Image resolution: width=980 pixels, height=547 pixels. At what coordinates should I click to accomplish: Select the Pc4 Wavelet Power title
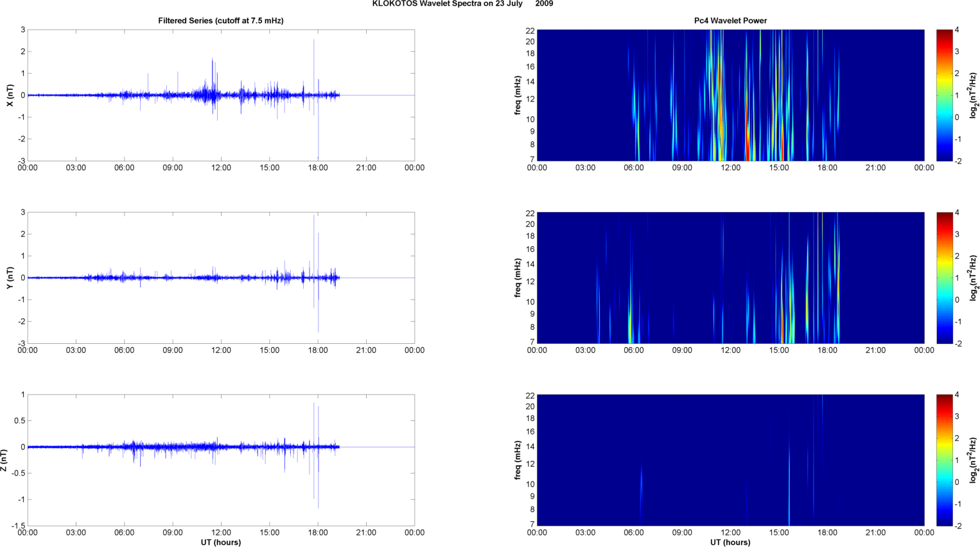coord(730,21)
